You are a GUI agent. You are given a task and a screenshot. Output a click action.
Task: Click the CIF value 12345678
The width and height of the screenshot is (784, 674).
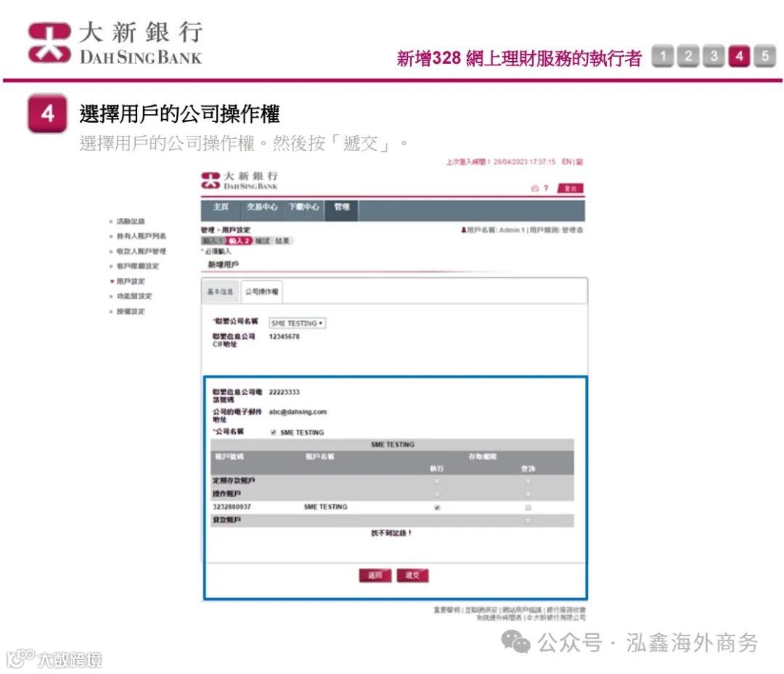[284, 337]
